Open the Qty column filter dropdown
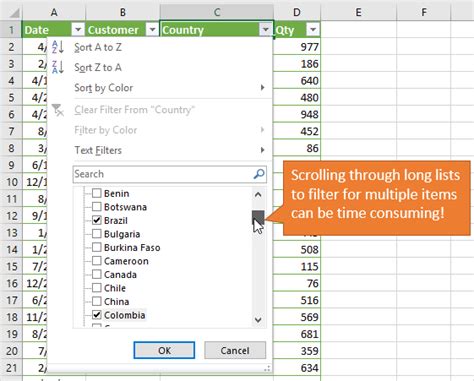 point(313,30)
